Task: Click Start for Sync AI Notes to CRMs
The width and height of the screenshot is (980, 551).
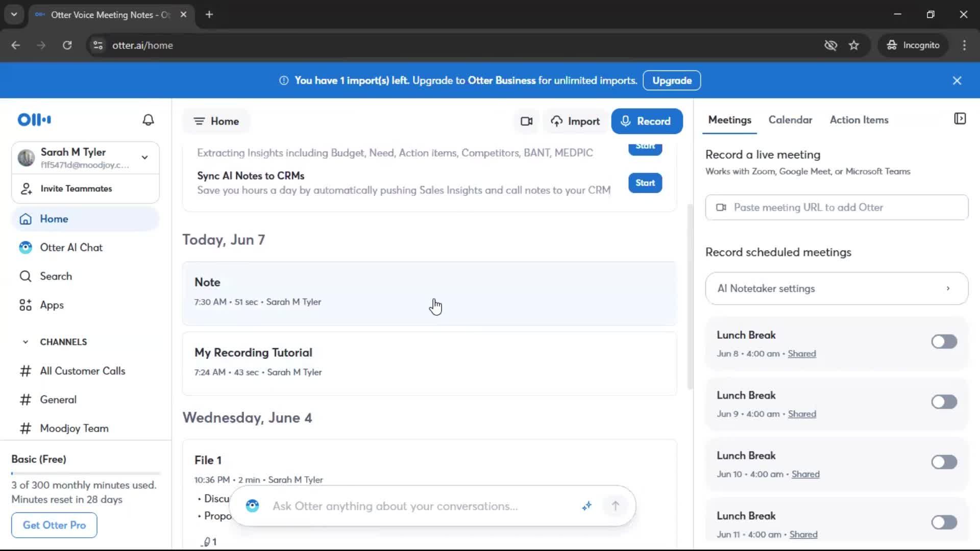Action: point(645,183)
